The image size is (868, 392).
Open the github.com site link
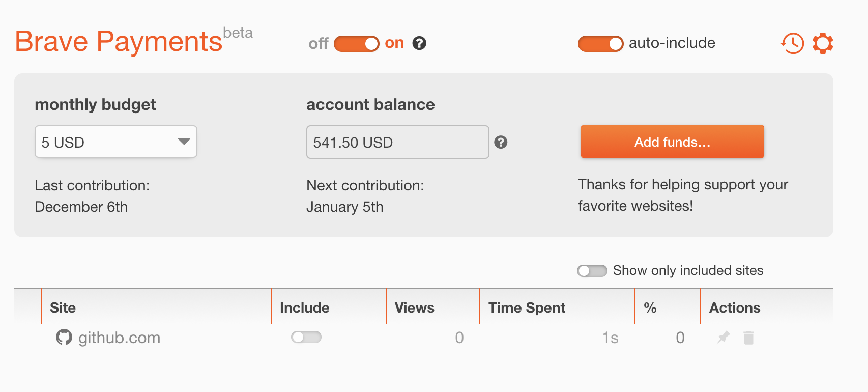coord(119,338)
